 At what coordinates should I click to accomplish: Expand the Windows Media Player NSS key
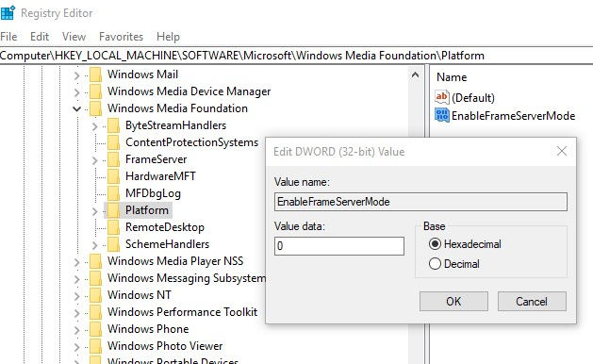[76, 262]
